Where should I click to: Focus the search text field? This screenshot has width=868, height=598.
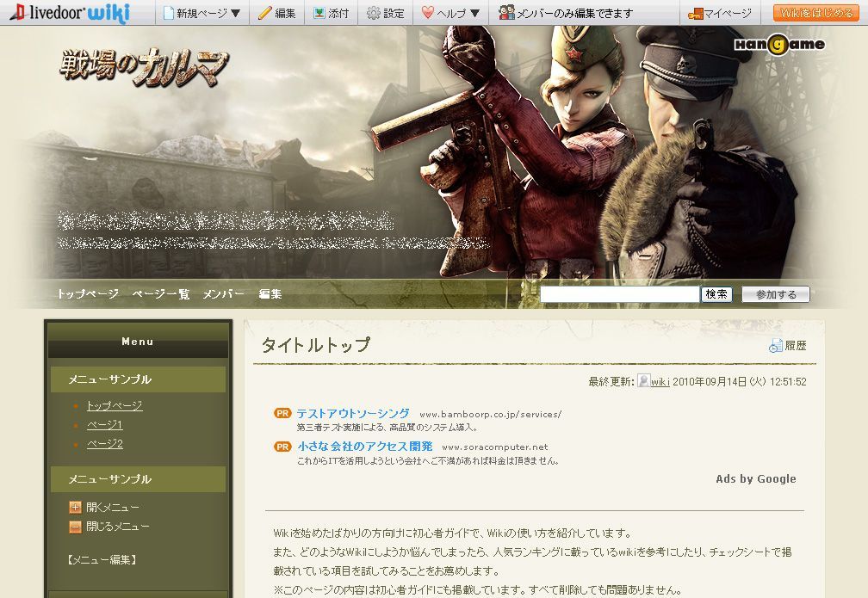click(x=619, y=294)
